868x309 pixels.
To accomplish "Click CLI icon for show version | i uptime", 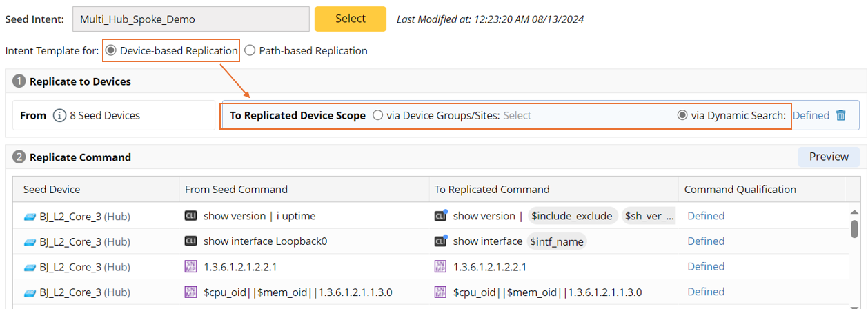I will click(x=191, y=216).
